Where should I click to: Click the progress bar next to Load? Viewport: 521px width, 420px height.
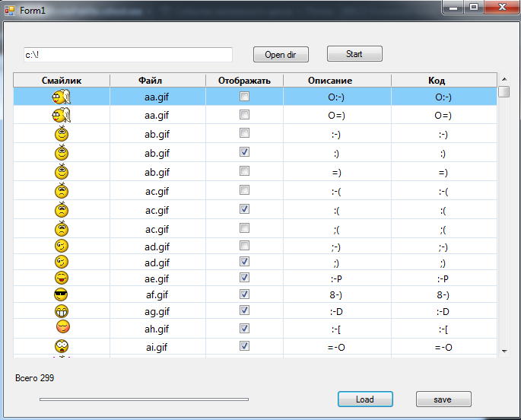point(144,399)
